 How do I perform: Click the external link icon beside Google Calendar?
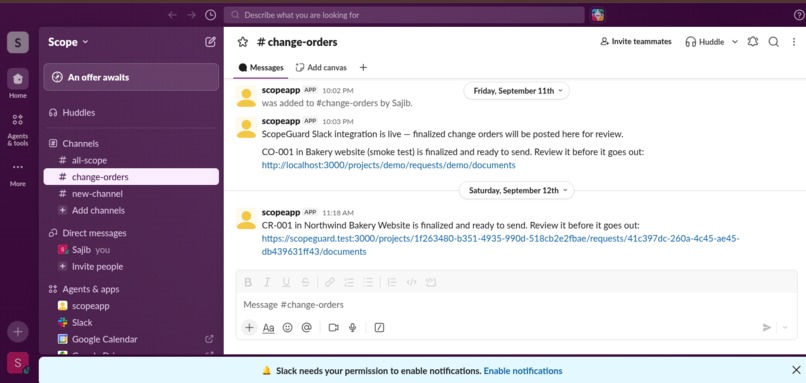coord(209,339)
